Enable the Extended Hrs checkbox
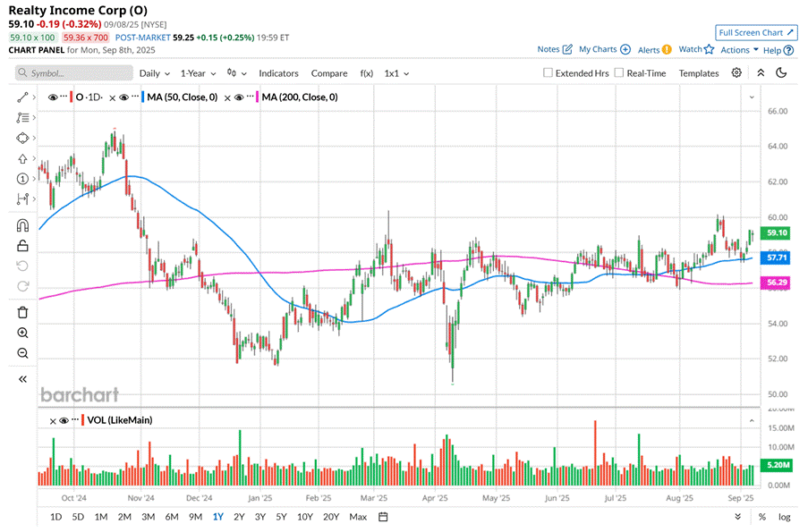 pyautogui.click(x=548, y=72)
